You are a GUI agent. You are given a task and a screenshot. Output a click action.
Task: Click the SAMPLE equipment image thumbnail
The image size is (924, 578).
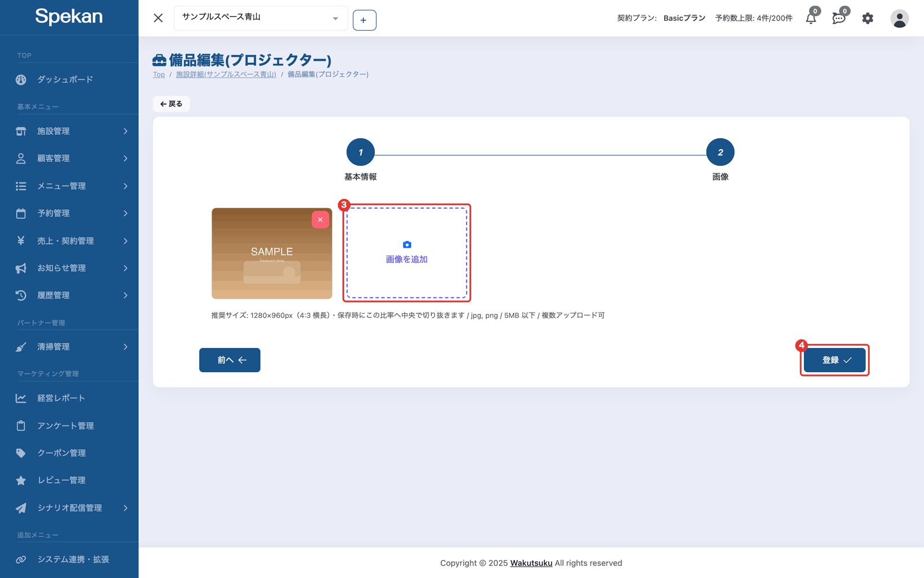[x=272, y=253]
